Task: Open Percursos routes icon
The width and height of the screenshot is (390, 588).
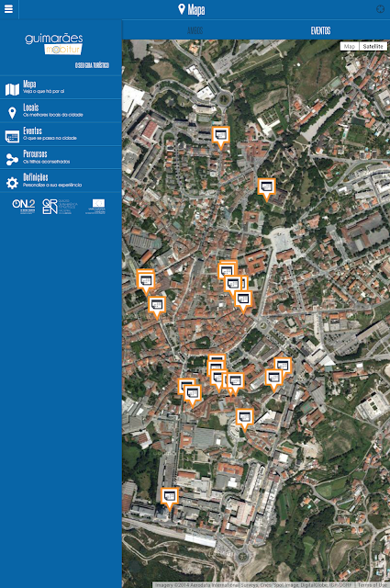Action: click(x=12, y=159)
